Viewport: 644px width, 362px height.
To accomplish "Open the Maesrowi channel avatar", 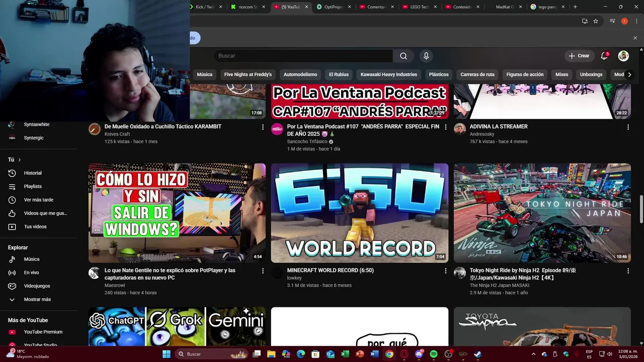I will [x=94, y=273].
